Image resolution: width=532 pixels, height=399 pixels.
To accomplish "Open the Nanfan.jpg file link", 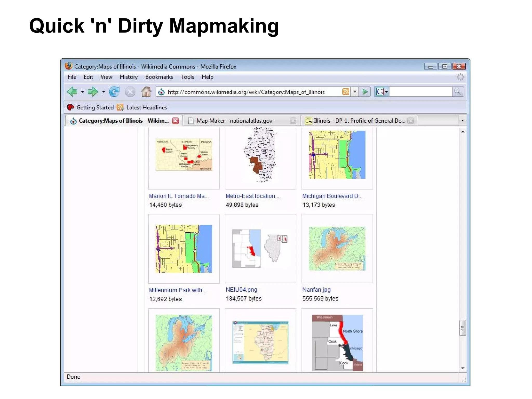I will [316, 290].
